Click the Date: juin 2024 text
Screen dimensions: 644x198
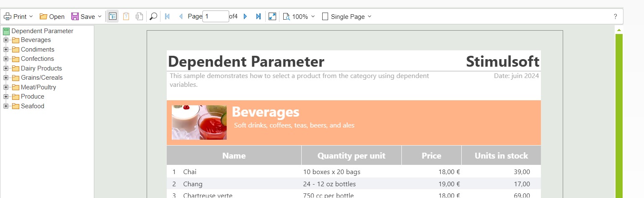(x=516, y=76)
